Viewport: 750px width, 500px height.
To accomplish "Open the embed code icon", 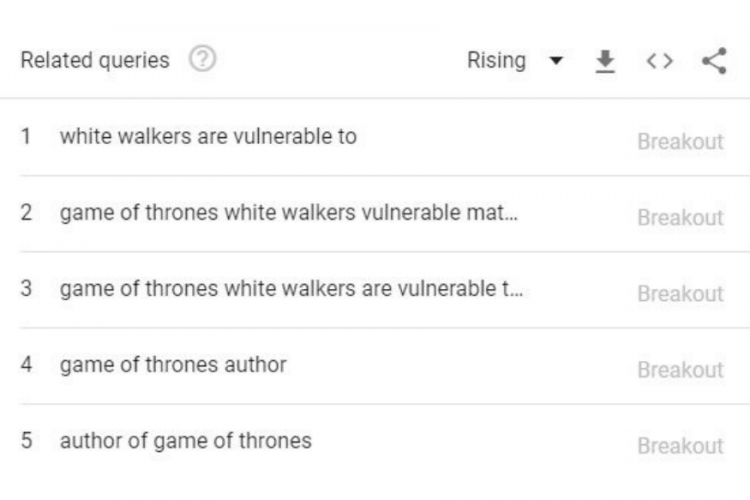I will [x=660, y=61].
